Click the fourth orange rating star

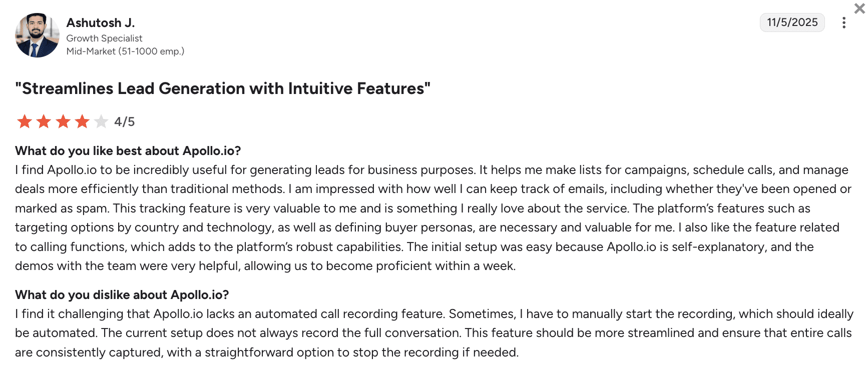click(82, 121)
